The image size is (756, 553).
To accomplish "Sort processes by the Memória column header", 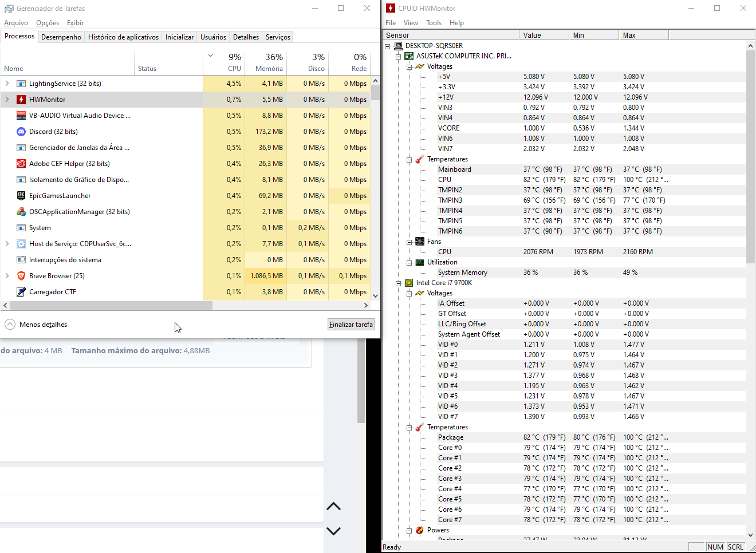I will point(266,63).
